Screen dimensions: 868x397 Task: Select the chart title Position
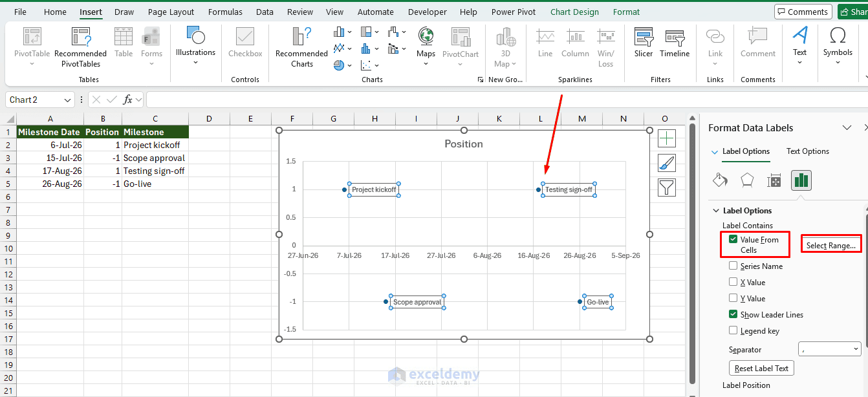pyautogui.click(x=464, y=144)
